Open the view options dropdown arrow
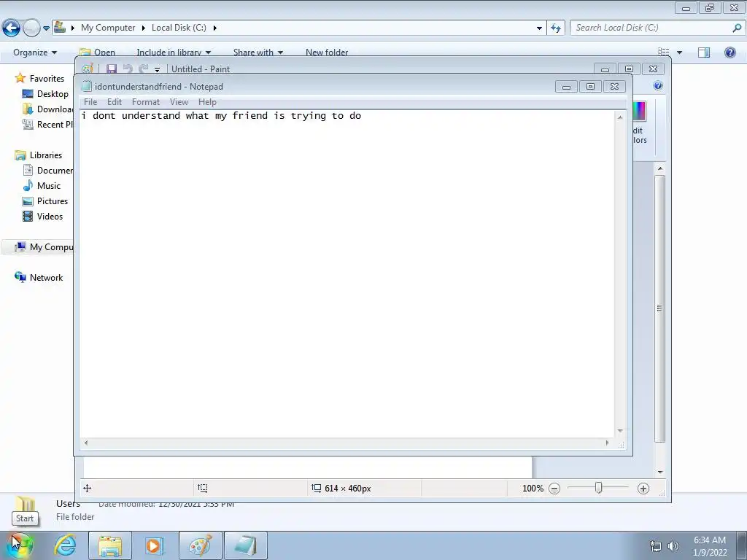Image resolution: width=747 pixels, height=560 pixels. (679, 52)
